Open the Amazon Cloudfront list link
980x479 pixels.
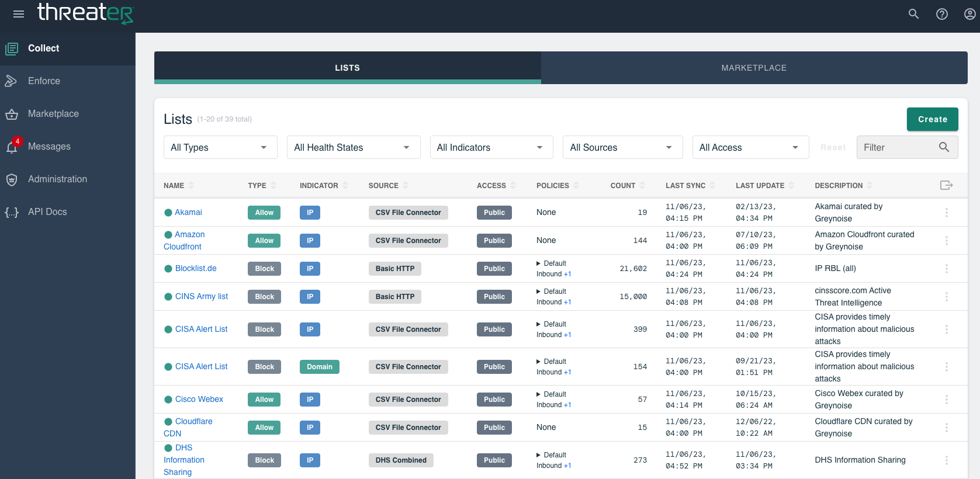point(184,241)
